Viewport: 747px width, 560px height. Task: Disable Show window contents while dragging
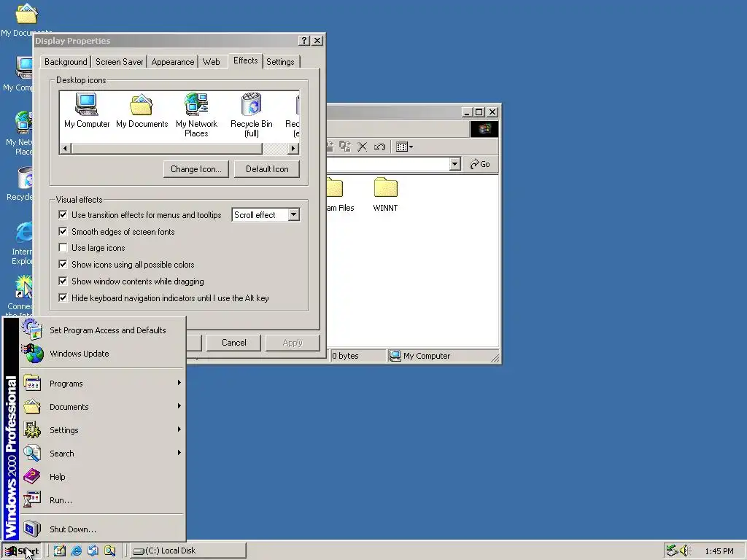click(63, 281)
